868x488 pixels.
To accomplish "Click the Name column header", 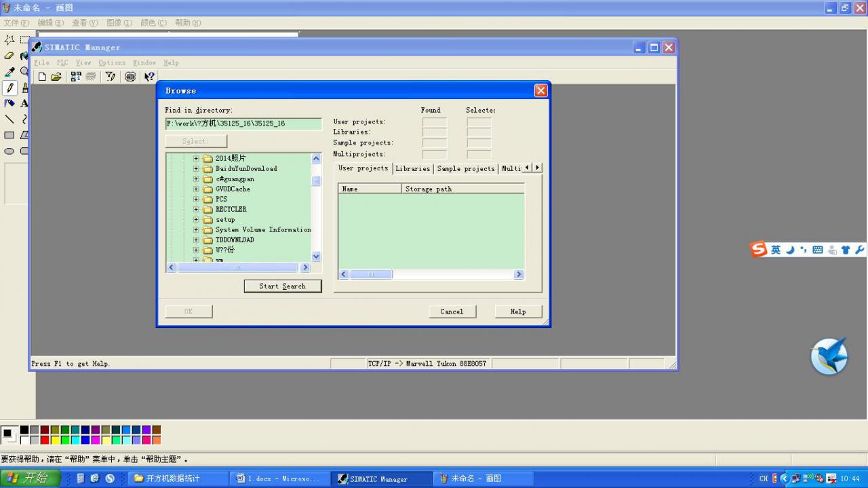I will [370, 189].
